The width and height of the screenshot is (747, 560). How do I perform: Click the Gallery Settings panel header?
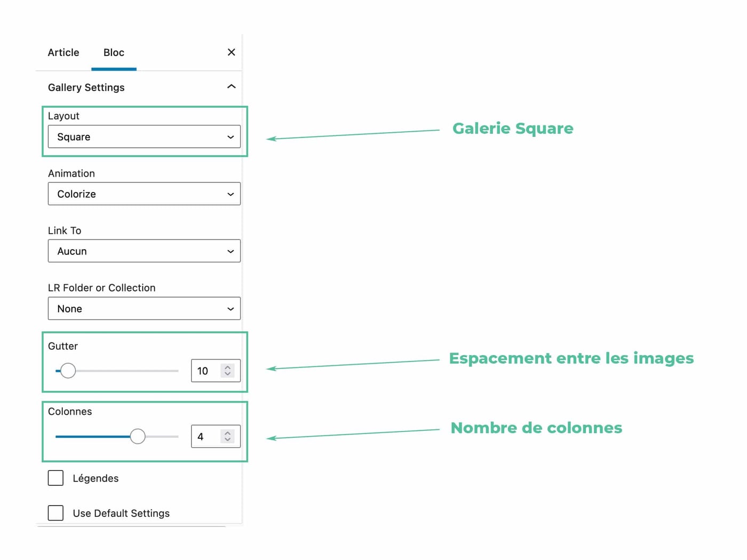86,87
